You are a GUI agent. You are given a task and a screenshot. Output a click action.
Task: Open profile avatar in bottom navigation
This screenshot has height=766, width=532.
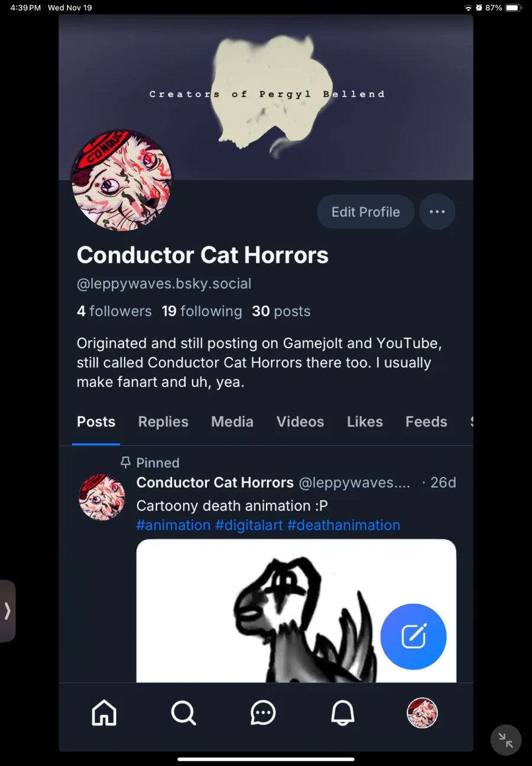422,713
